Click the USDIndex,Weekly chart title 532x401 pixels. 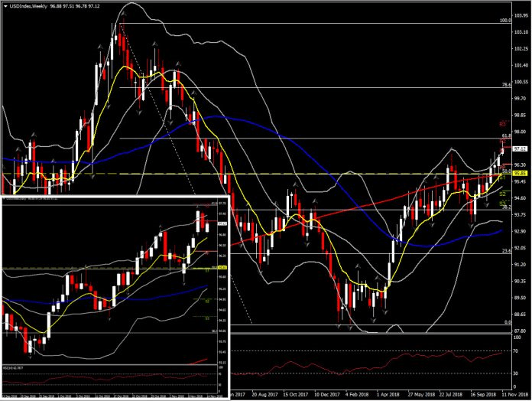(28, 6)
